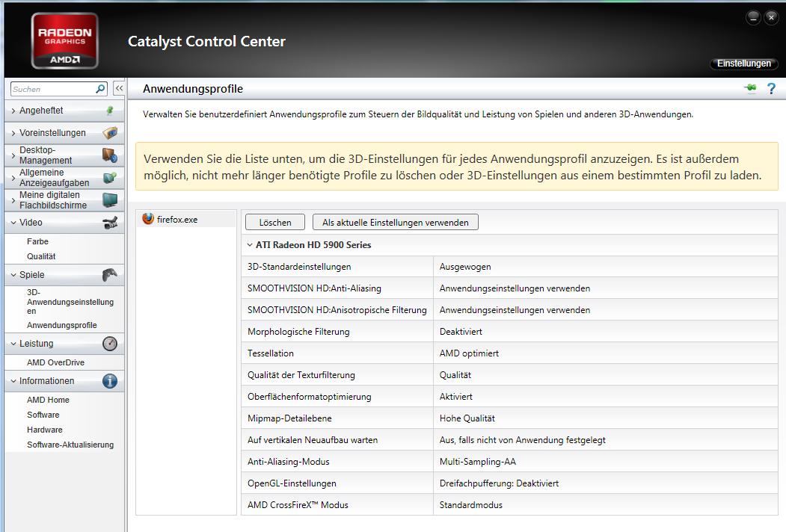The width and height of the screenshot is (786, 532).
Task: Click the Hohe Qualität value
Action: pos(467,418)
